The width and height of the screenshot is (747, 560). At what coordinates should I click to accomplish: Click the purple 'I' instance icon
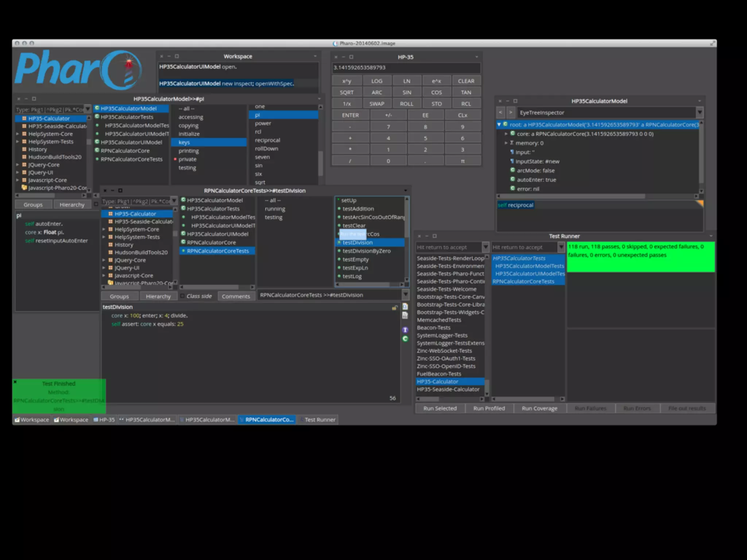(x=405, y=330)
